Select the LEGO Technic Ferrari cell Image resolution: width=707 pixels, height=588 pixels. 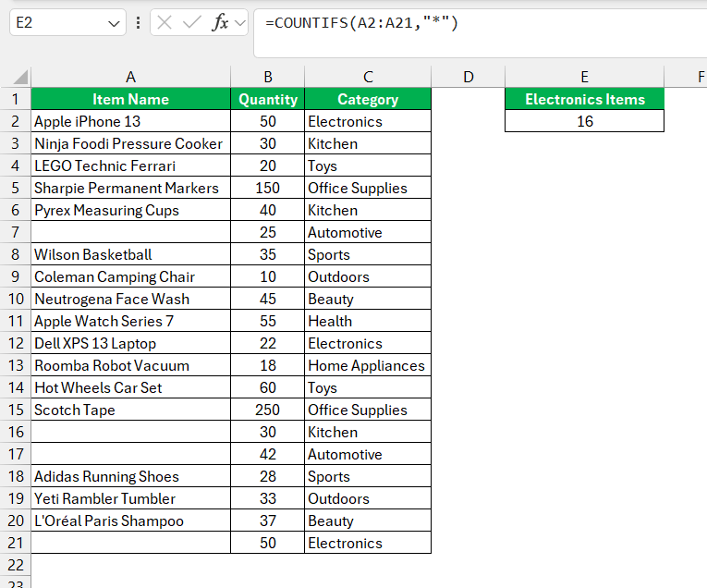130,165
